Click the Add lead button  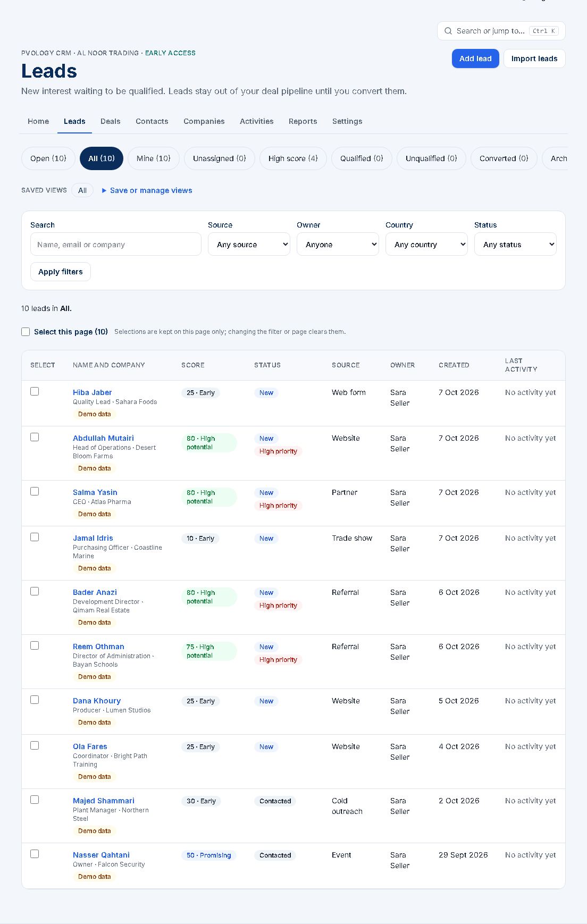475,58
